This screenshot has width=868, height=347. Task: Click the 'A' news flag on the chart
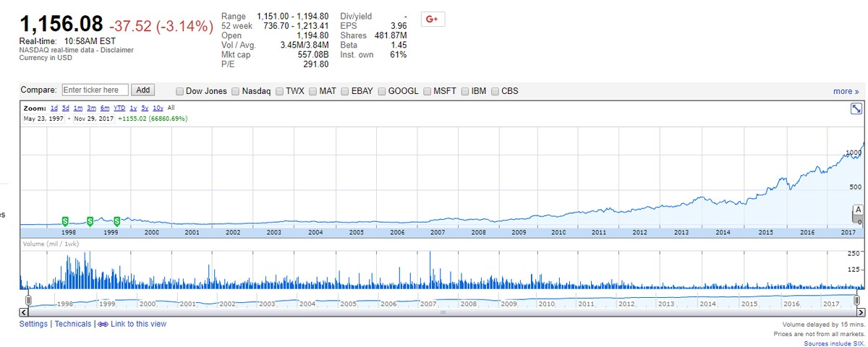(x=858, y=210)
